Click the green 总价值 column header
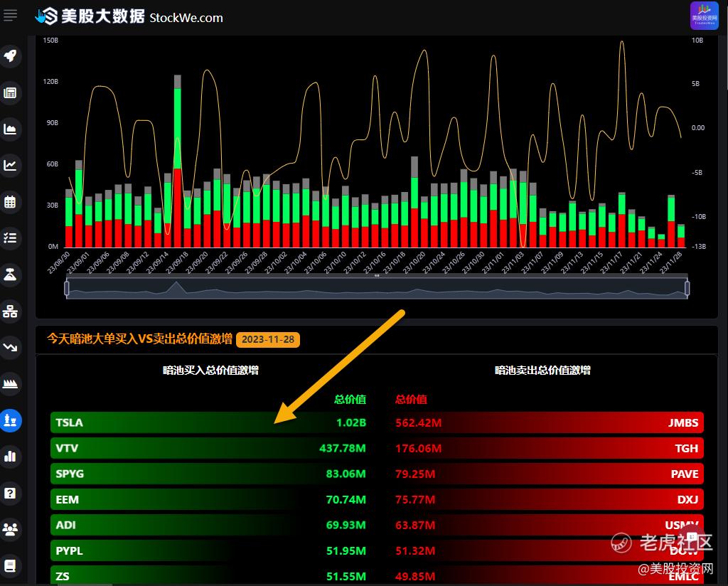Viewport: 728px width, 586px height. click(350, 400)
